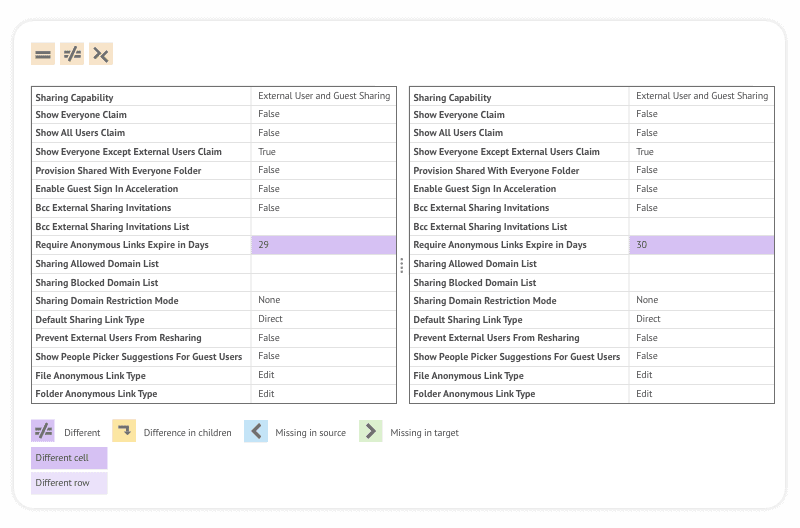Click Sharing Capability row in right table

[592, 97]
